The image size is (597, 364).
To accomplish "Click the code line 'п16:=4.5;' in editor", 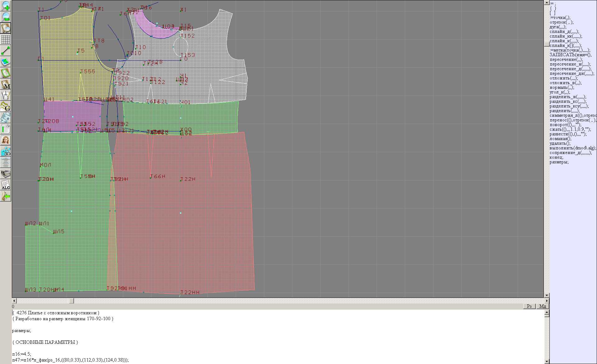I will click(22, 354).
